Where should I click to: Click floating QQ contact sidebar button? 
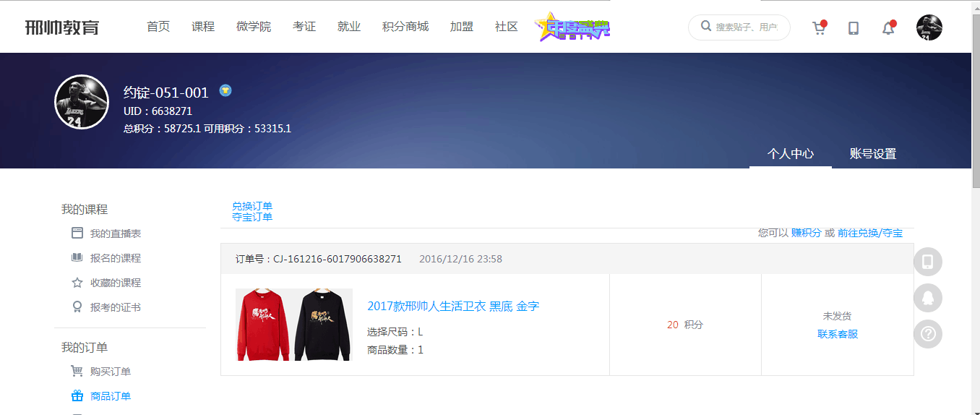928,298
